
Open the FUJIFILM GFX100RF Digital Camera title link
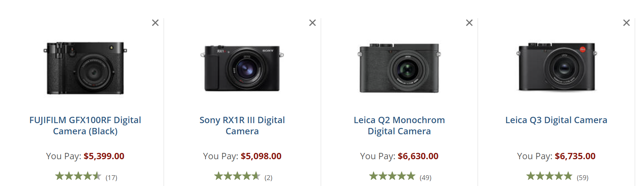[85, 125]
